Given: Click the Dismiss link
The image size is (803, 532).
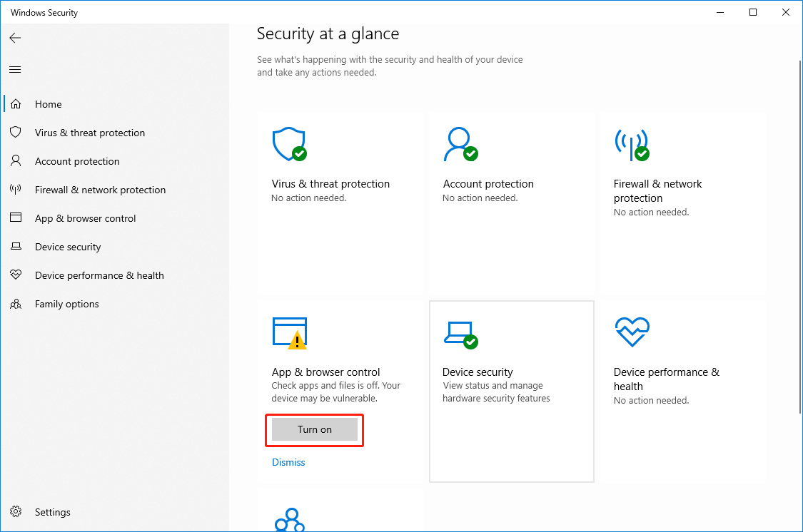Looking at the screenshot, I should [288, 462].
